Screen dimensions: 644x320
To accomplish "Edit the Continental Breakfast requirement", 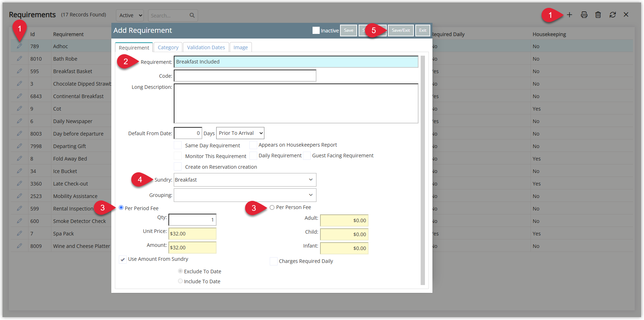I will pos(19,96).
